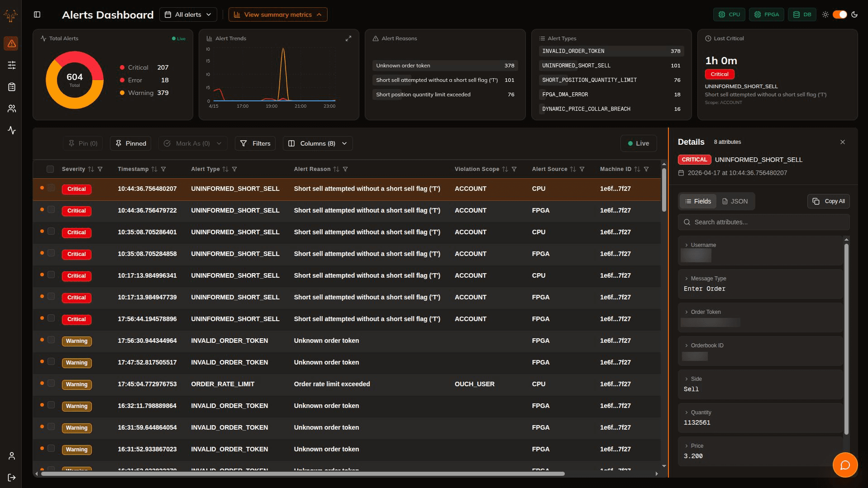Select checkbox for ORDER_RATE_LIMIT row
The height and width of the screenshot is (488, 868).
51,383
